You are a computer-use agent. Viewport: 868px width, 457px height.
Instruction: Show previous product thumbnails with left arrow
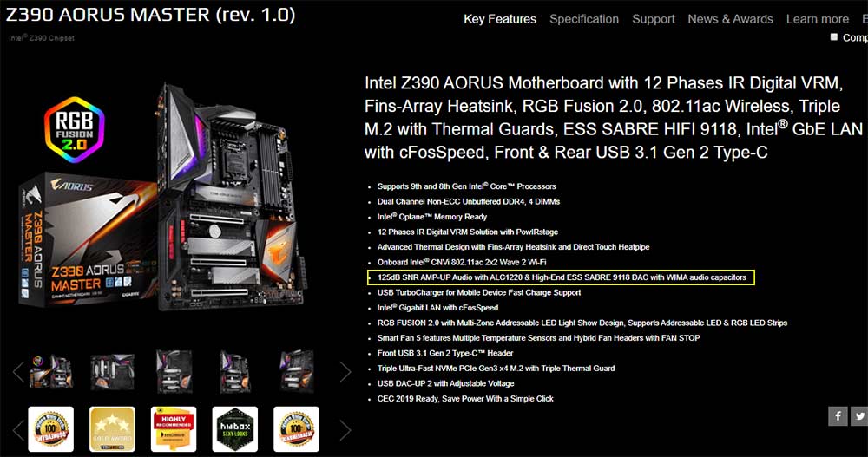click(18, 372)
